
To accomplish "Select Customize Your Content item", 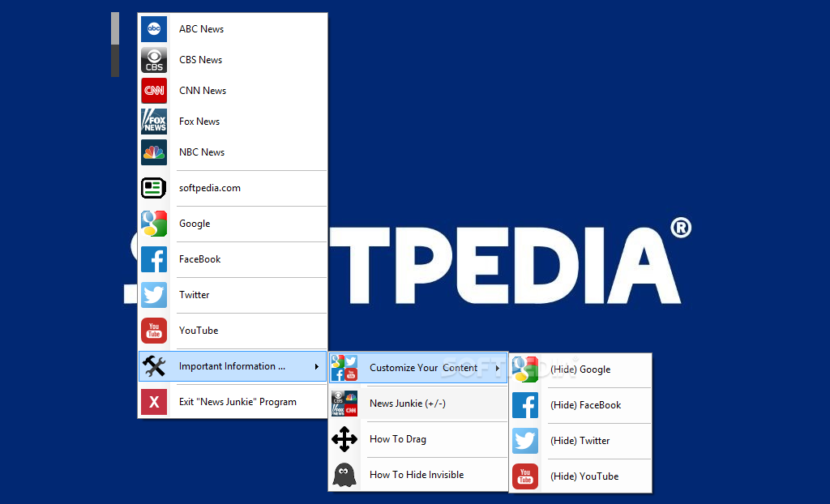I will tap(418, 368).
